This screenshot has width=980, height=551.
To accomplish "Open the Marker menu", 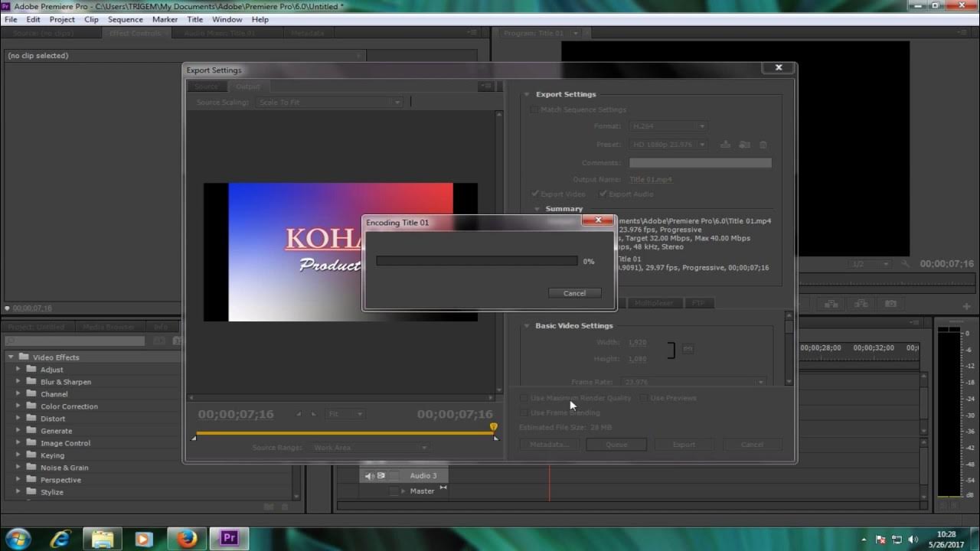I will (165, 19).
